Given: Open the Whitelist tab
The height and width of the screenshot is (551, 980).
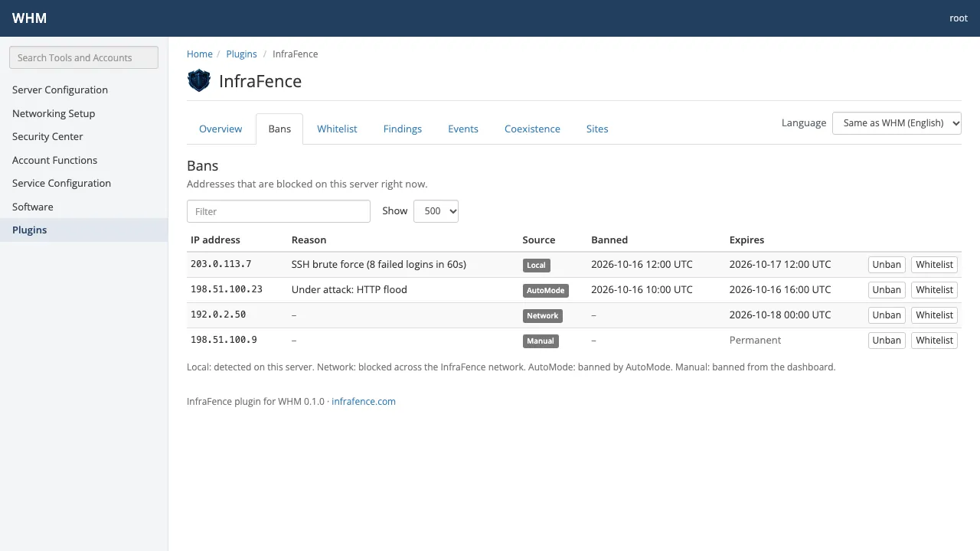Looking at the screenshot, I should [337, 129].
